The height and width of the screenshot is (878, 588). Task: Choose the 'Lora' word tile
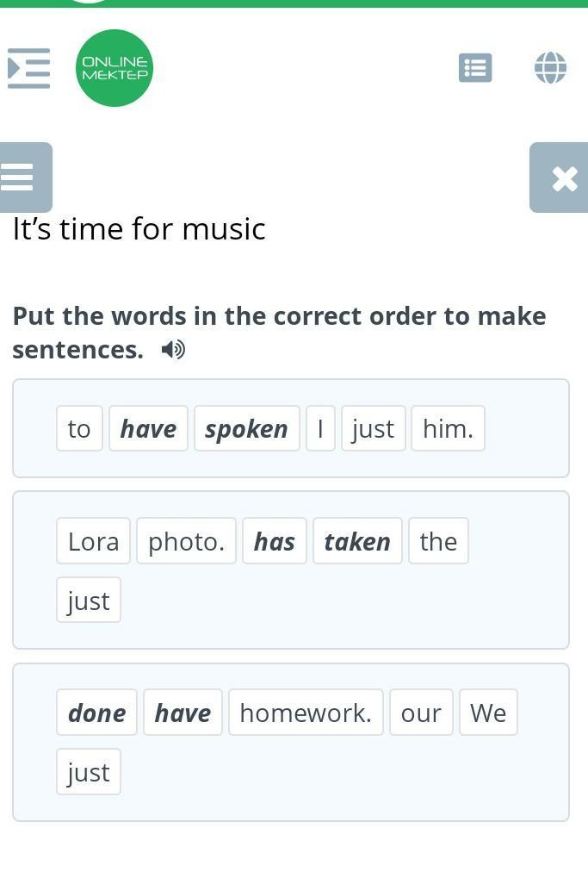pyautogui.click(x=93, y=541)
